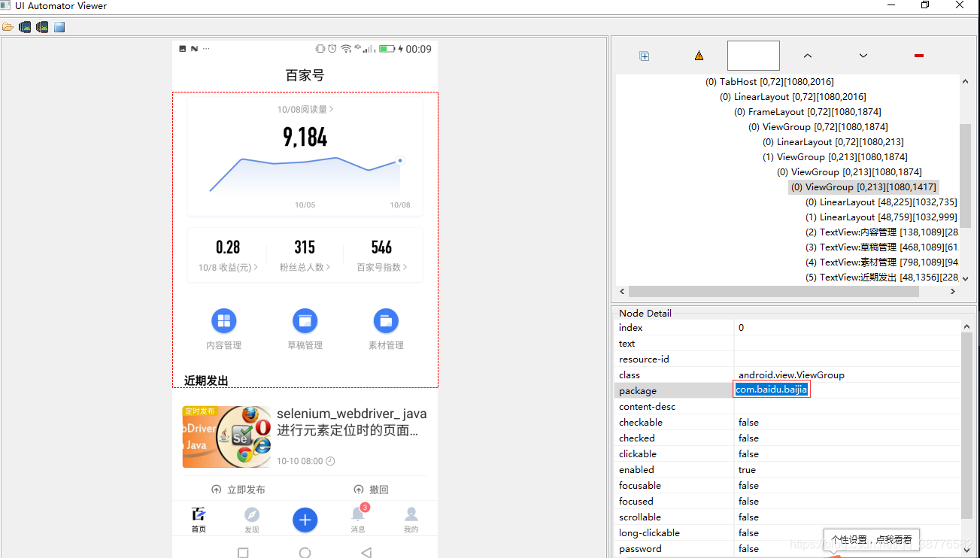Tap the 百家号指数 link
This screenshot has height=558, width=980.
tap(382, 267)
